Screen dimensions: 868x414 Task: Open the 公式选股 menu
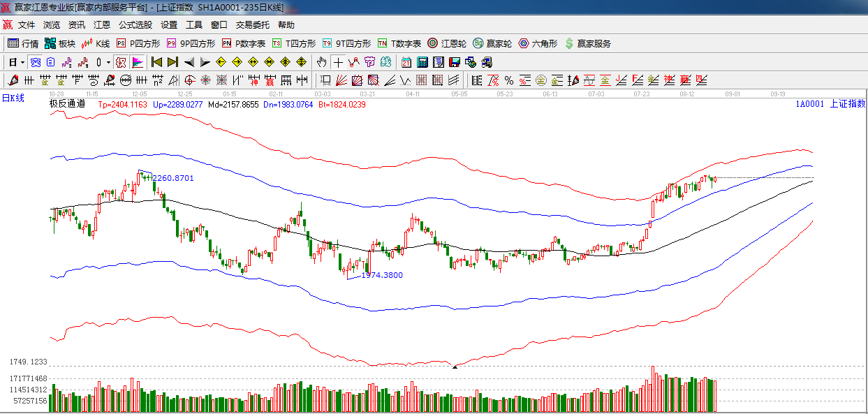[135, 24]
